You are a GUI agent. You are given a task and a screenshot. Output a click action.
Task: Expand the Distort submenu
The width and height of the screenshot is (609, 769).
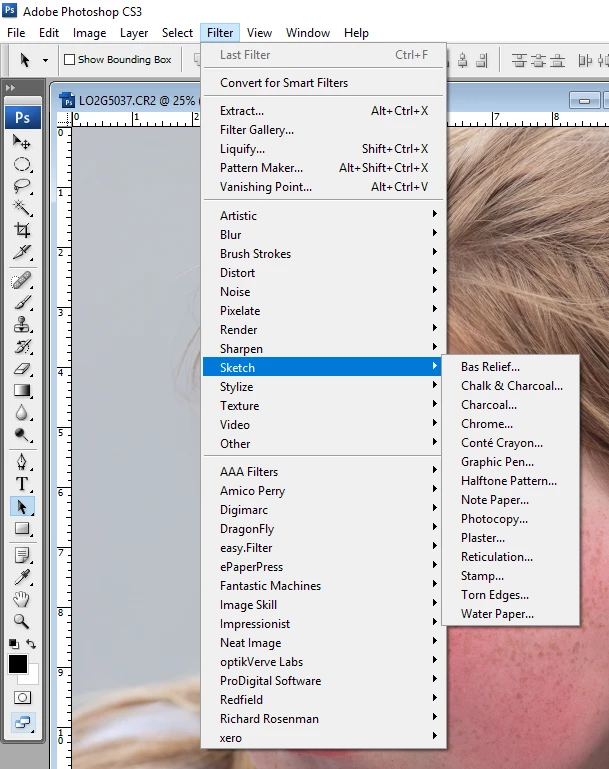pos(322,273)
